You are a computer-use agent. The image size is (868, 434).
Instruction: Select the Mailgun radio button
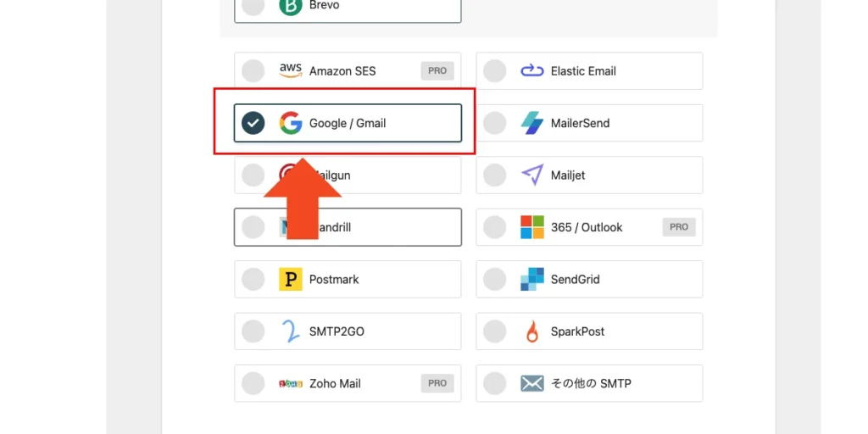pyautogui.click(x=253, y=175)
